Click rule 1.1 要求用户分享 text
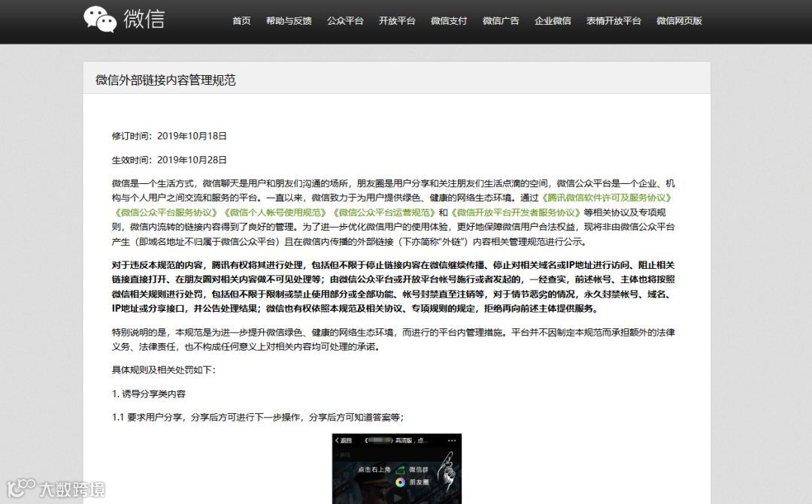Screen dimensions: 812x504 (x=258, y=418)
